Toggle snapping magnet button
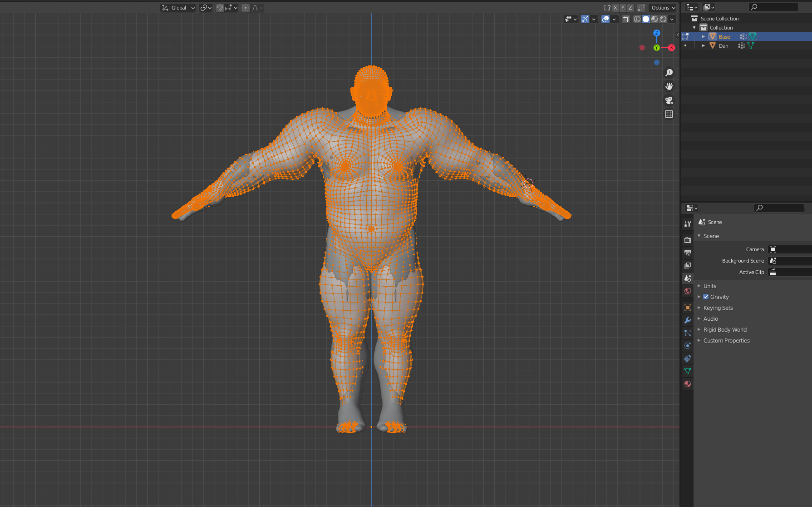 220,8
